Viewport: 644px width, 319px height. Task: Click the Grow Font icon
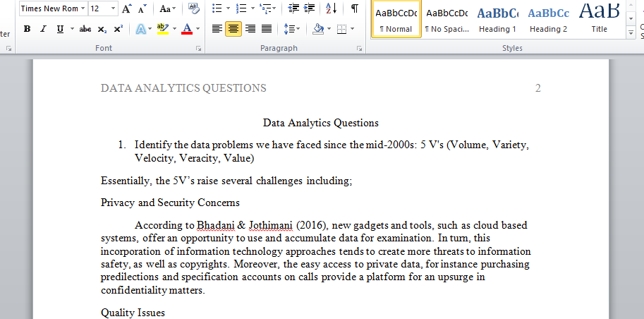click(127, 8)
